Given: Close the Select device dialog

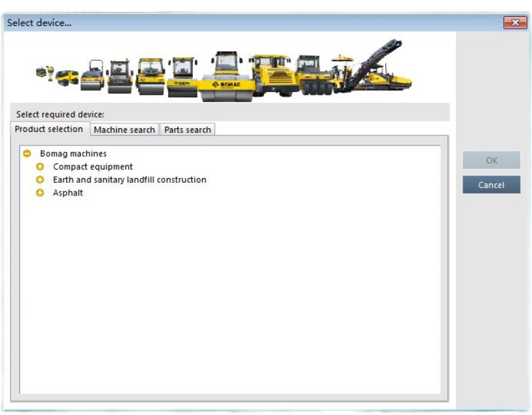Looking at the screenshot, I should tap(515, 23).
